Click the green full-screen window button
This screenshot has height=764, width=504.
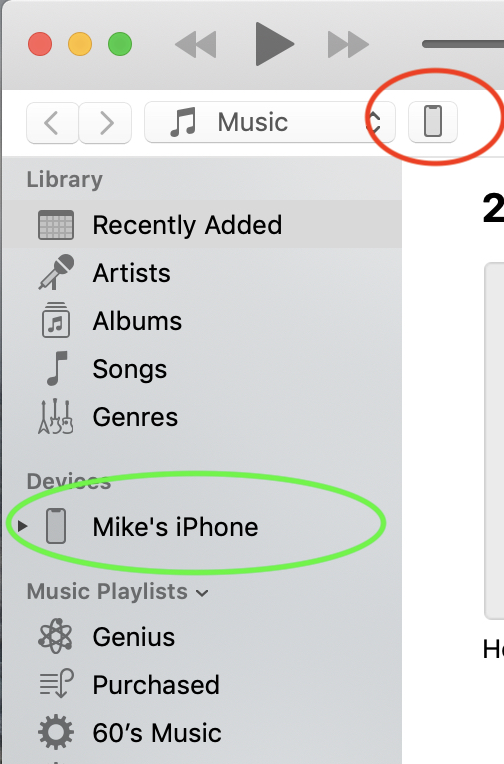tap(120, 44)
